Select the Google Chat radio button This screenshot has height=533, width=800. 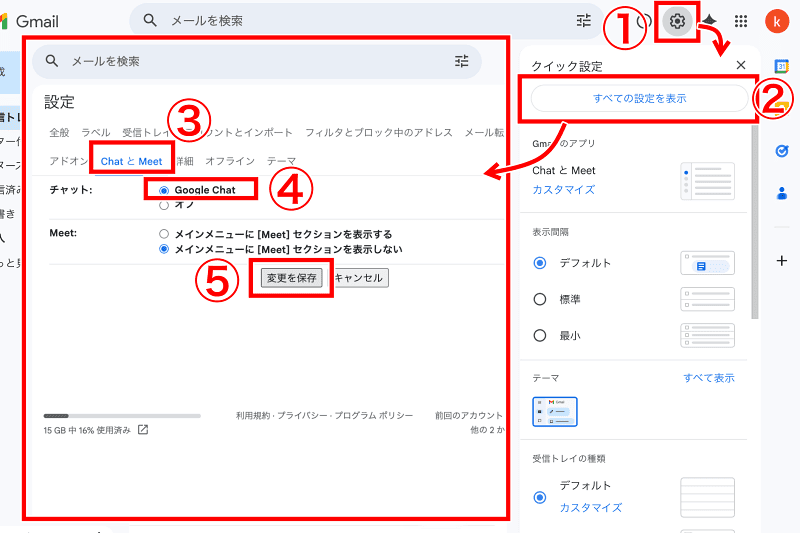(164, 190)
